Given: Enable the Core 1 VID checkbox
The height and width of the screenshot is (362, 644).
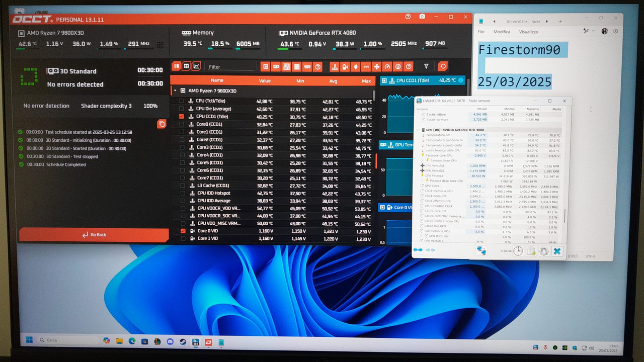Looking at the screenshot, I should click(183, 239).
